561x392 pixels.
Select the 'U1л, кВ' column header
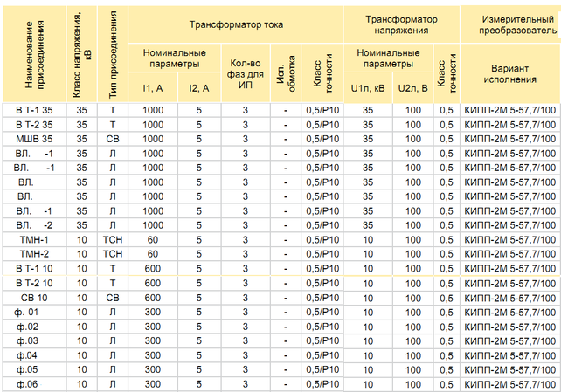(368, 88)
